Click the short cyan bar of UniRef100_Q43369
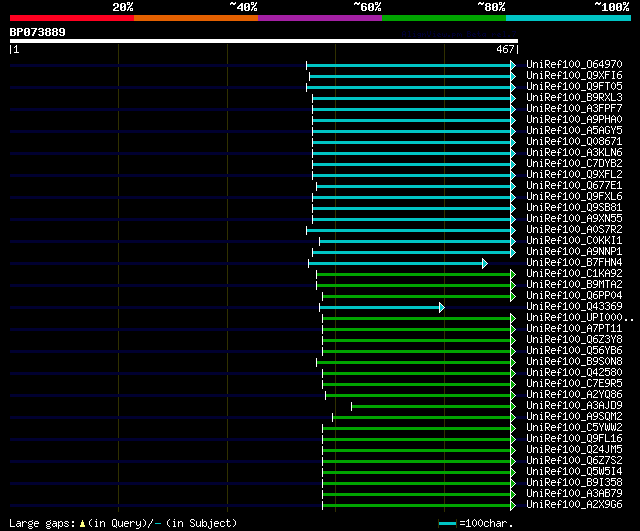The height and width of the screenshot is (531, 640). [379, 308]
